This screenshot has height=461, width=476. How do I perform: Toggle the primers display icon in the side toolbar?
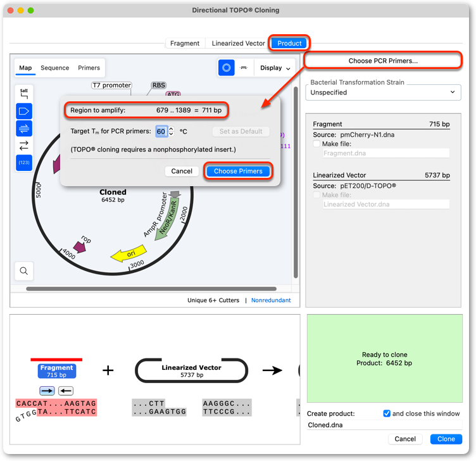point(24,129)
